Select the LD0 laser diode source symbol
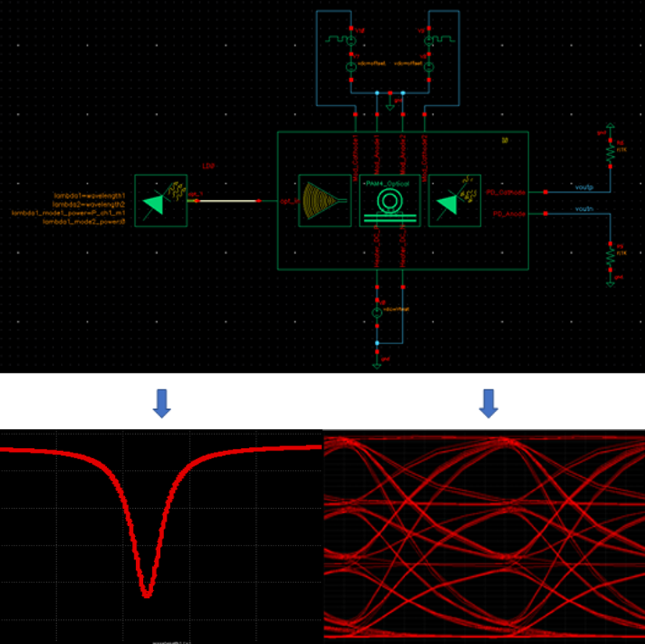This screenshot has width=645, height=644. [x=159, y=201]
